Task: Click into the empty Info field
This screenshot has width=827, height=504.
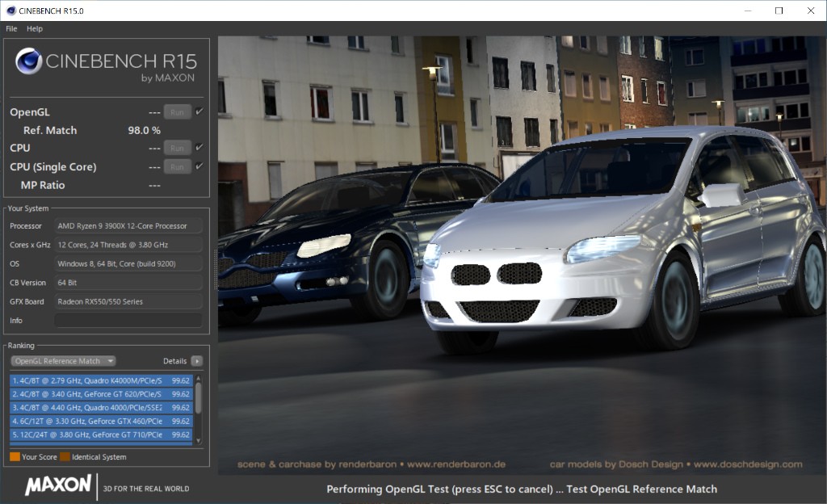Action: tap(128, 321)
